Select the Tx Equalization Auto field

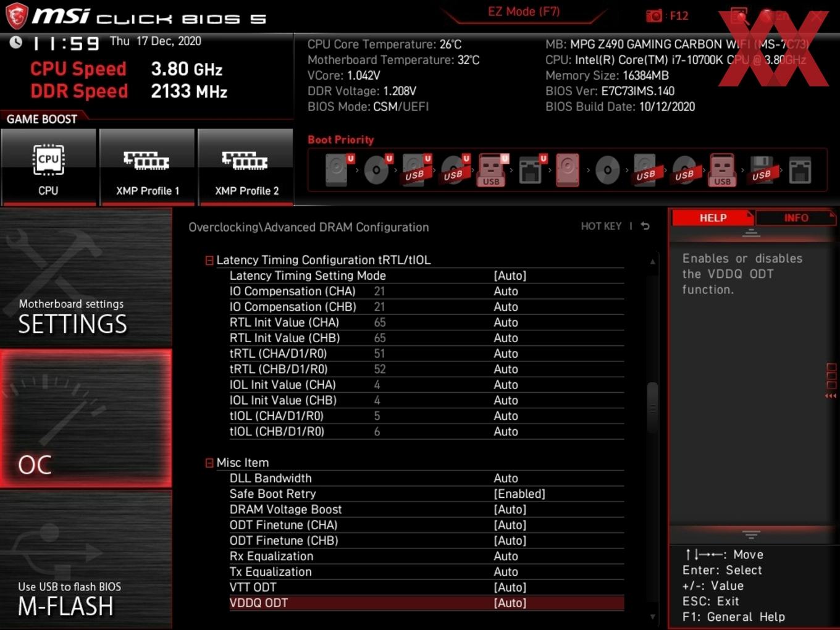click(x=505, y=572)
